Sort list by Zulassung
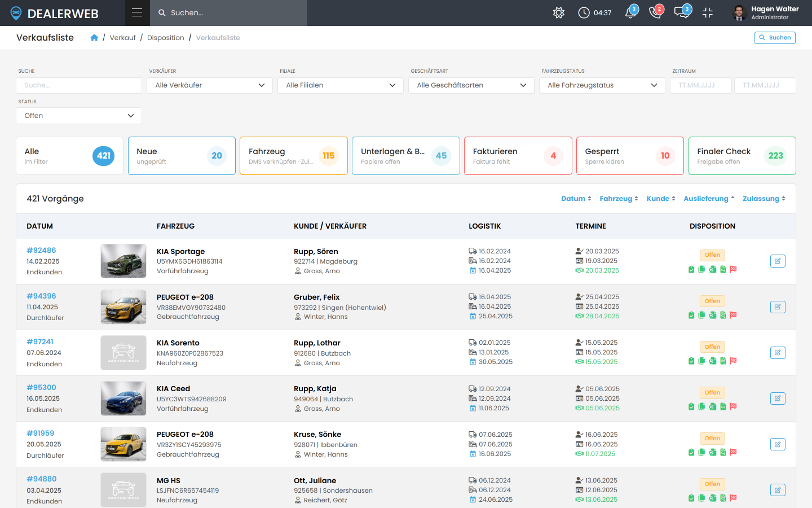The width and height of the screenshot is (812, 508). 764,199
